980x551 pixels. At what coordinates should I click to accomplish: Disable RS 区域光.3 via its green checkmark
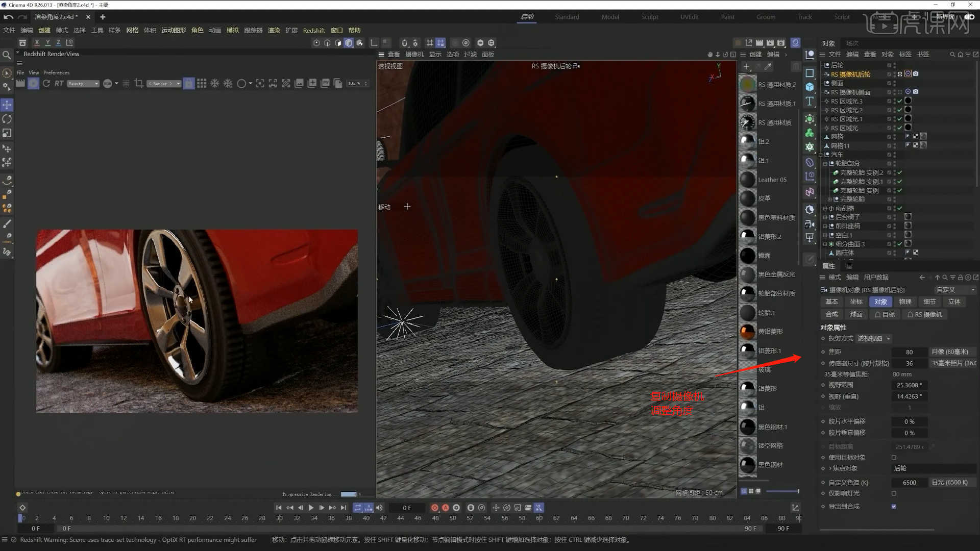(899, 101)
